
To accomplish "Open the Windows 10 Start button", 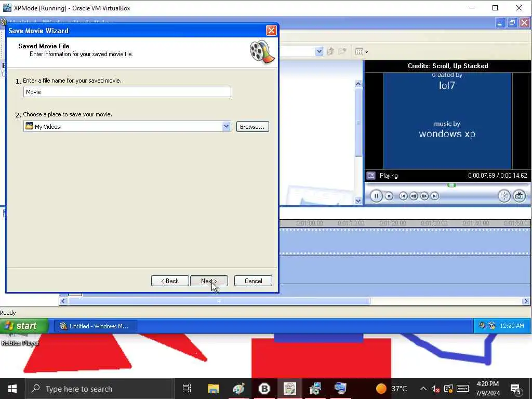I will coord(12,389).
